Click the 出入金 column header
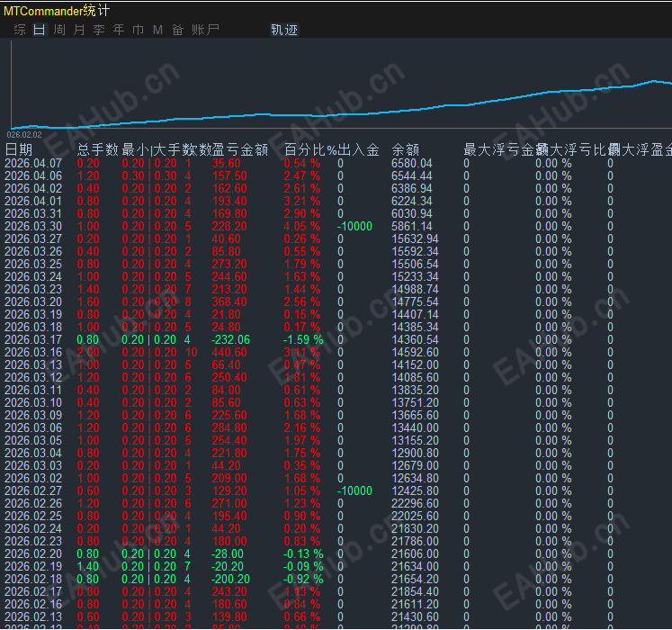672x630 pixels. coord(358,149)
